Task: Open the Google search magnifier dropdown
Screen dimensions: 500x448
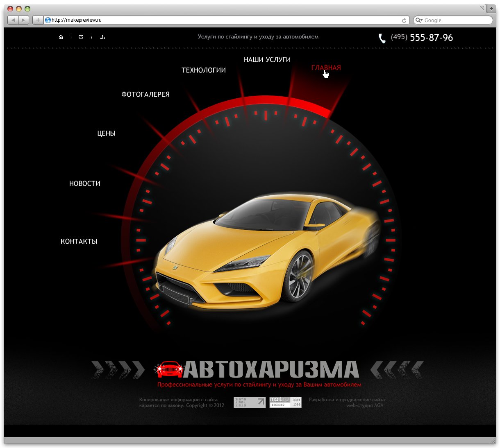Action: pyautogui.click(x=419, y=20)
